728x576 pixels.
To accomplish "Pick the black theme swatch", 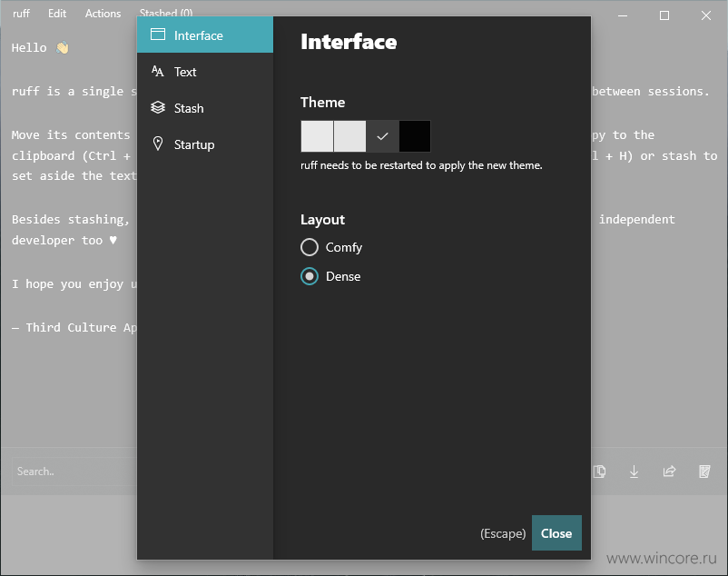I will click(415, 136).
